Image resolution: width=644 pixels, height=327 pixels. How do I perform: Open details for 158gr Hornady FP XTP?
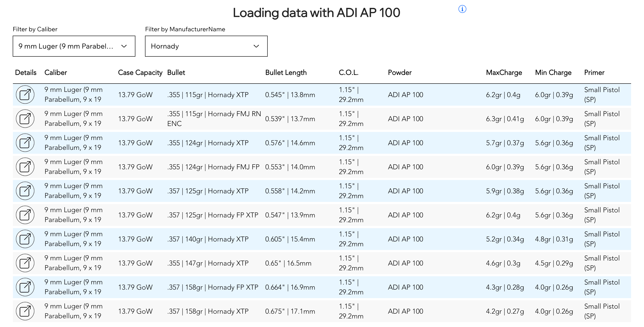[x=25, y=287]
